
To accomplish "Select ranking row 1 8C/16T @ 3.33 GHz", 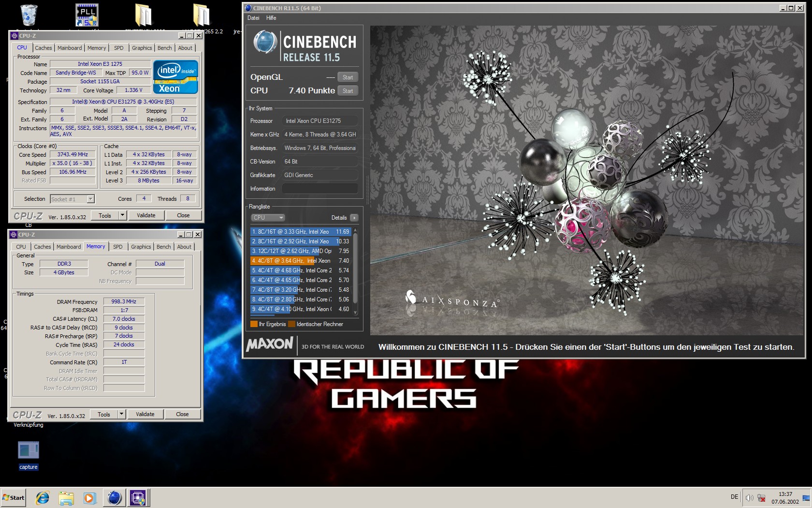I will pyautogui.click(x=301, y=232).
